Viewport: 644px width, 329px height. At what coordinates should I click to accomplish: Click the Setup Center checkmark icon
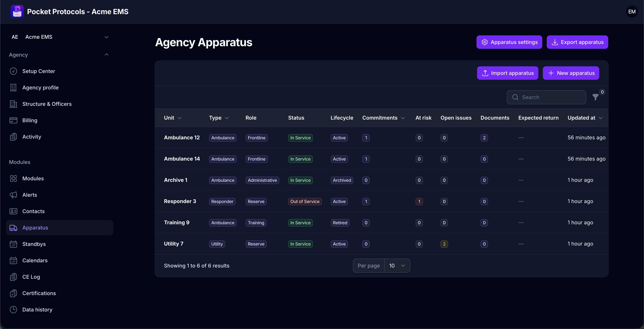click(13, 71)
